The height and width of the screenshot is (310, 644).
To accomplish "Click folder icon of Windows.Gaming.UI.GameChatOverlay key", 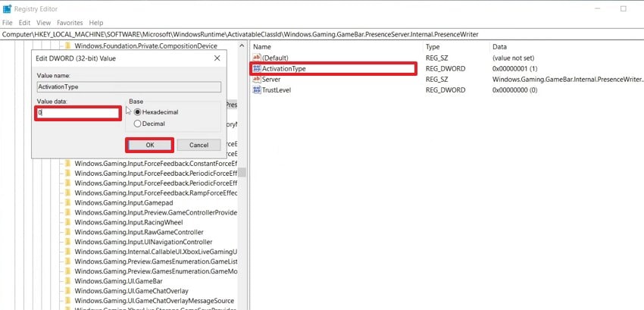I will tap(67, 291).
